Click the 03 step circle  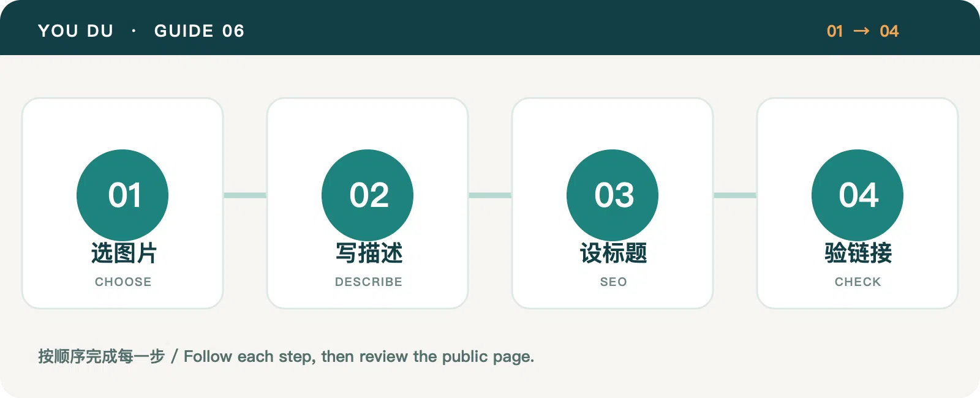tap(612, 195)
